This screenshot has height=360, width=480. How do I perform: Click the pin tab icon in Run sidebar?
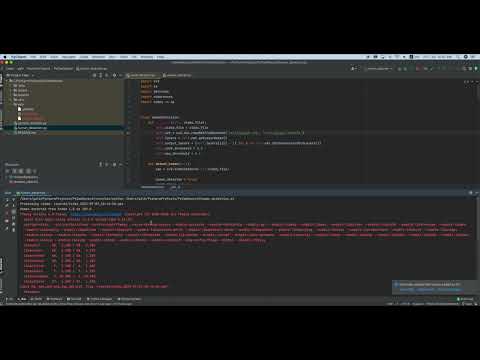7,229
